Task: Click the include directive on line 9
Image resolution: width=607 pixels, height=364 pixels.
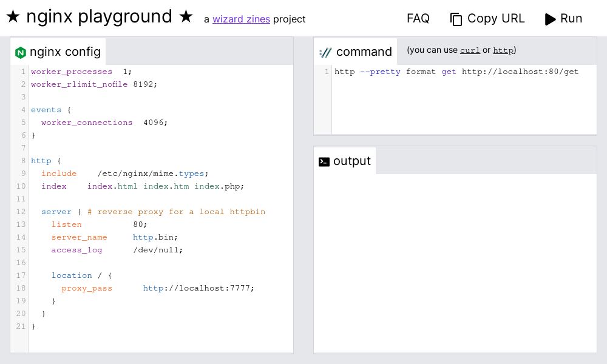Action: click(x=59, y=174)
